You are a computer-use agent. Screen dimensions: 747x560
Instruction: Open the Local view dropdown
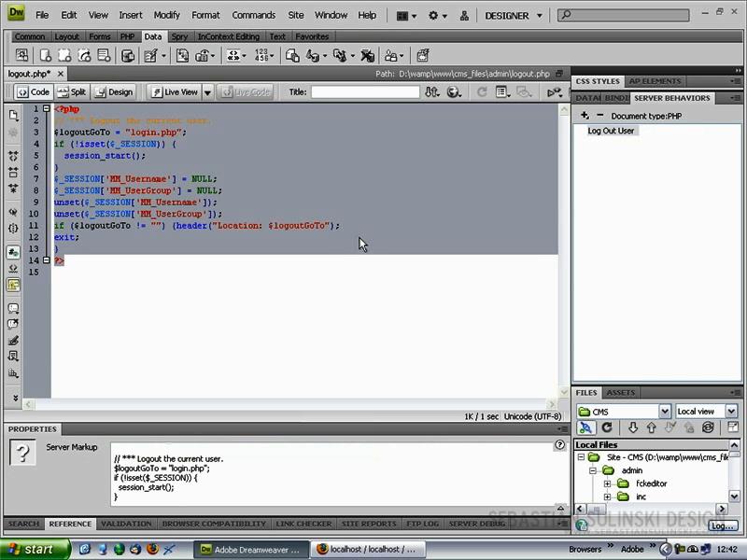[x=706, y=411]
